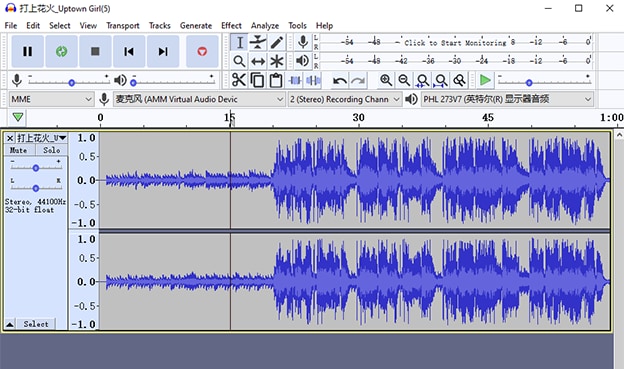Open the File menu
This screenshot has width=624, height=369.
point(11,25)
